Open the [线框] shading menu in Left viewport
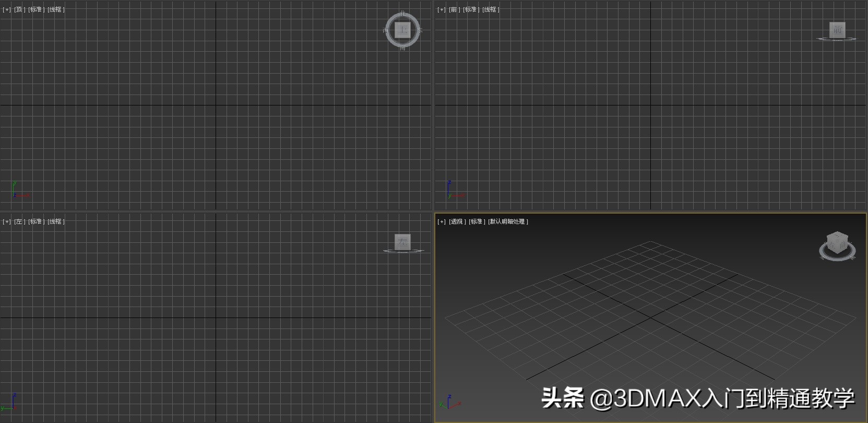Screen dimensions: 868x423 (56, 221)
